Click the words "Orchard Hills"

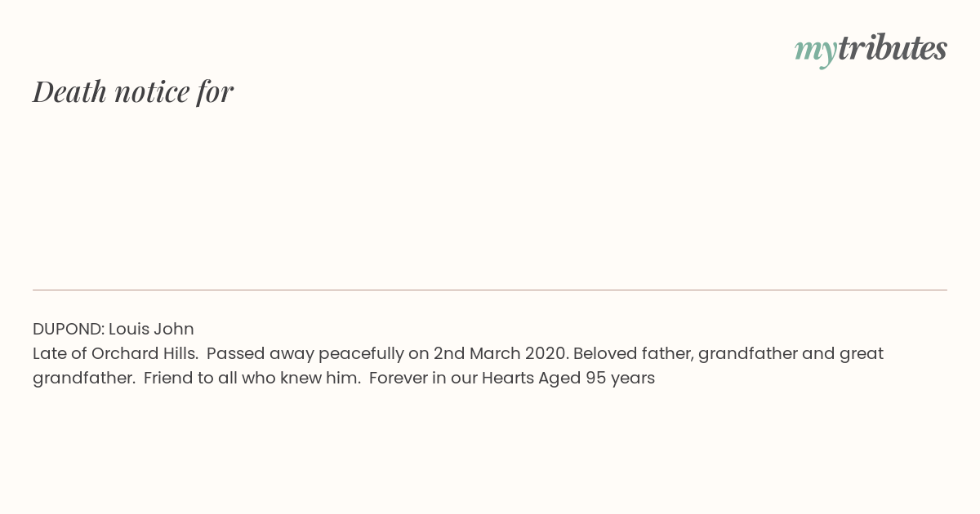point(145,353)
